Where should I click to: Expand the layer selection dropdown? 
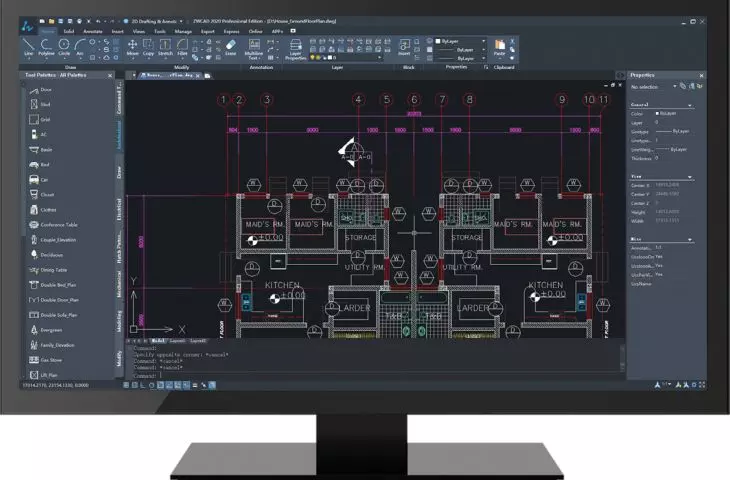pos(347,58)
